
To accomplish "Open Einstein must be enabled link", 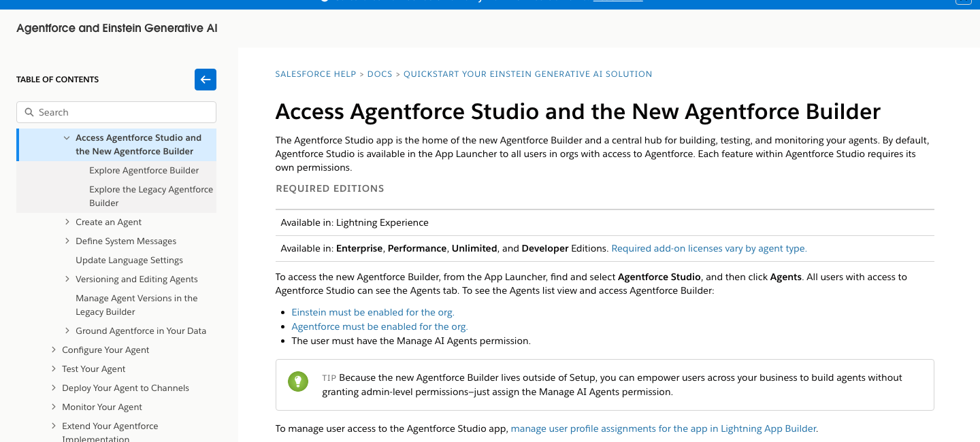I will pyautogui.click(x=373, y=313).
